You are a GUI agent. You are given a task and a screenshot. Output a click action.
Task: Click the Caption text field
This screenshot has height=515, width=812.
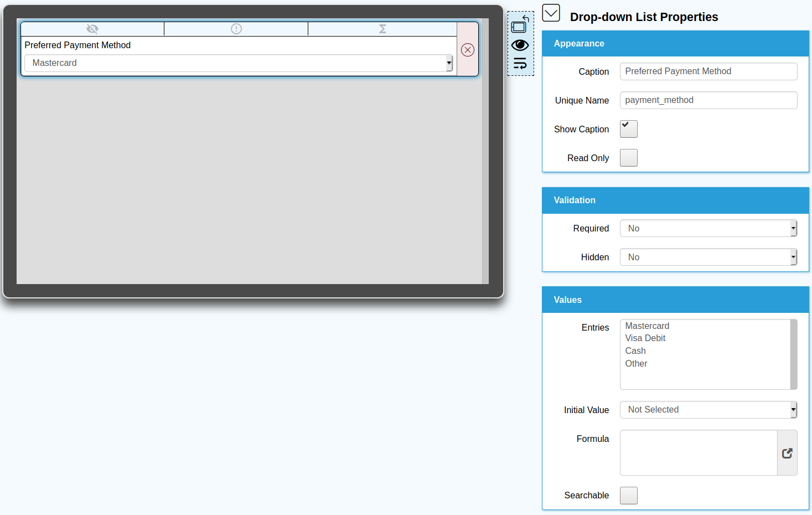tap(708, 71)
